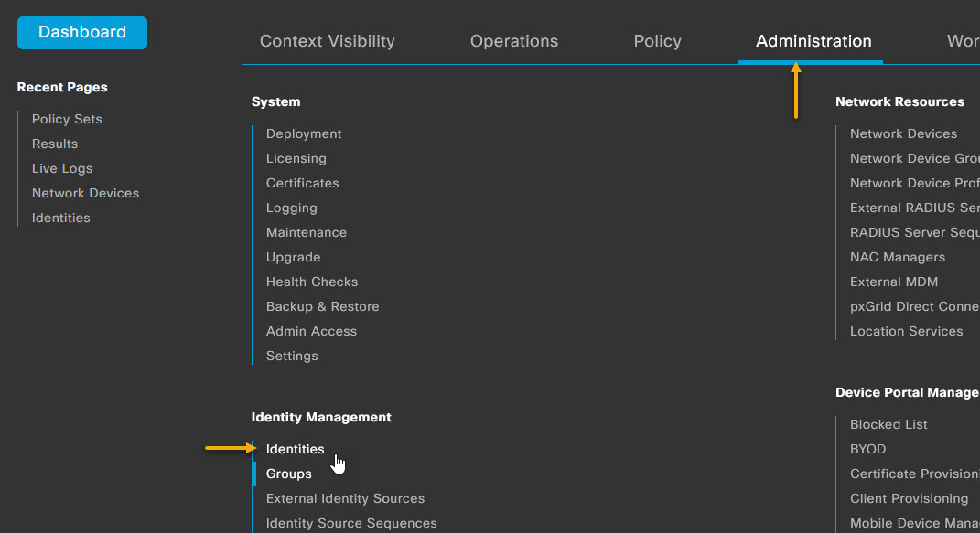This screenshot has width=980, height=533.
Task: Select the Administration tab
Action: click(813, 41)
